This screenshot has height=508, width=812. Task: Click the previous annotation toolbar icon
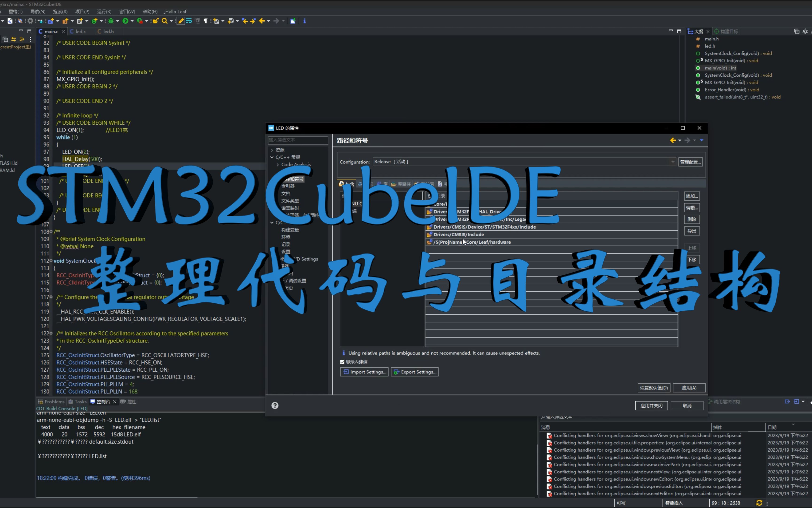pos(231,21)
